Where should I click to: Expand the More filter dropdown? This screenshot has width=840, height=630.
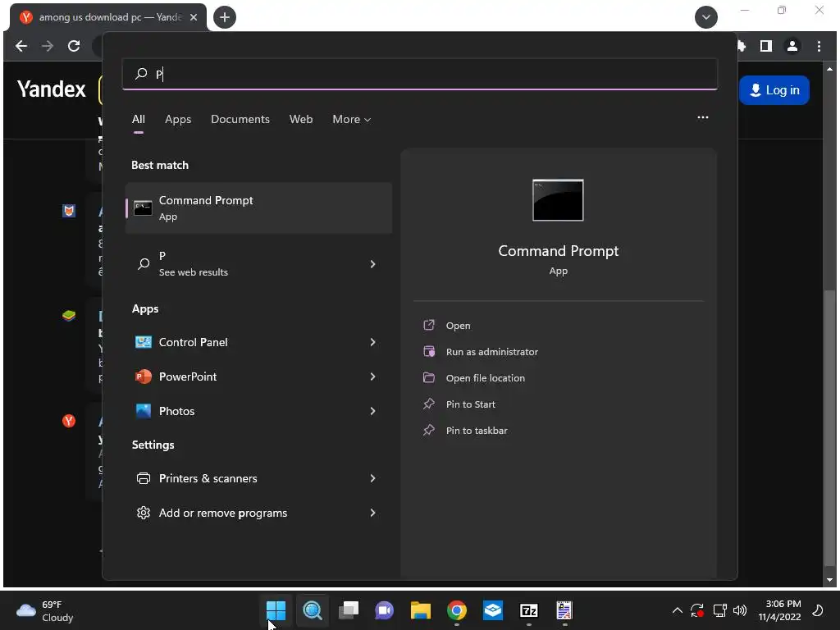tap(351, 120)
